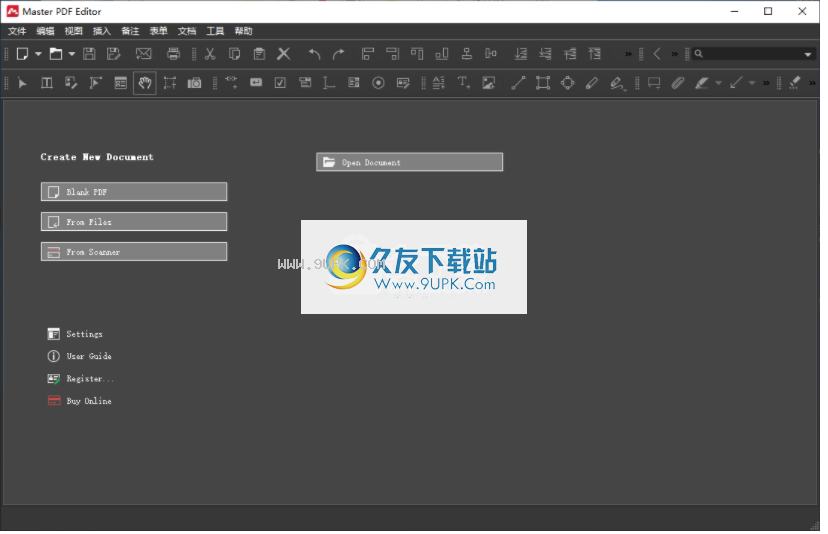This screenshot has width=828, height=534.
Task: Click the Align Bottom objects icon
Action: point(441,54)
